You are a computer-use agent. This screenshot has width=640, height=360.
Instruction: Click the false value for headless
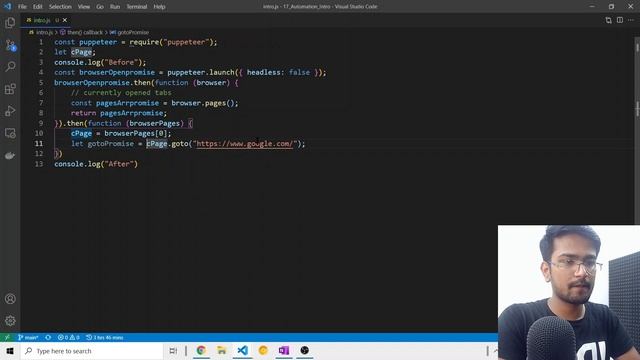point(299,72)
